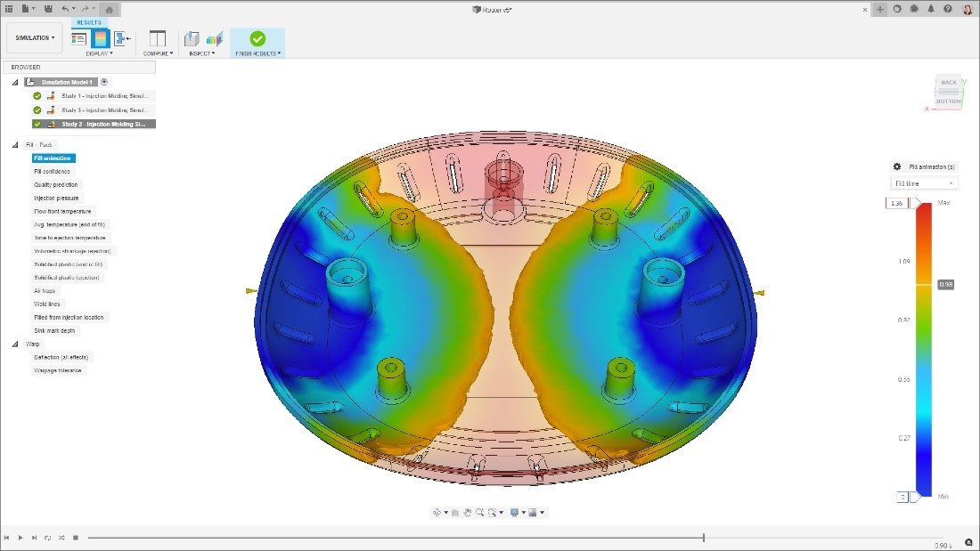Viewport: 980px width, 551px height.
Task: Activate the Zoom magnifier tool
Action: (x=480, y=512)
